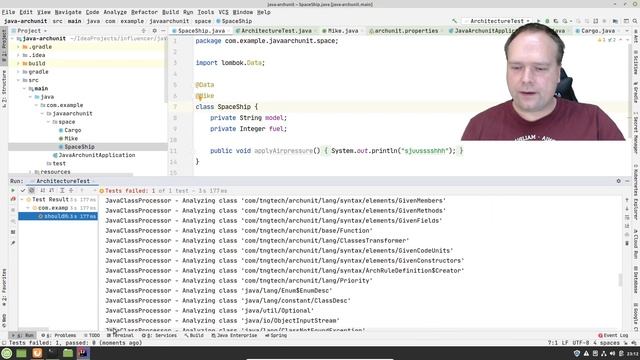
Task: Toggle Show Ignored tests icon
Action: 31,191
